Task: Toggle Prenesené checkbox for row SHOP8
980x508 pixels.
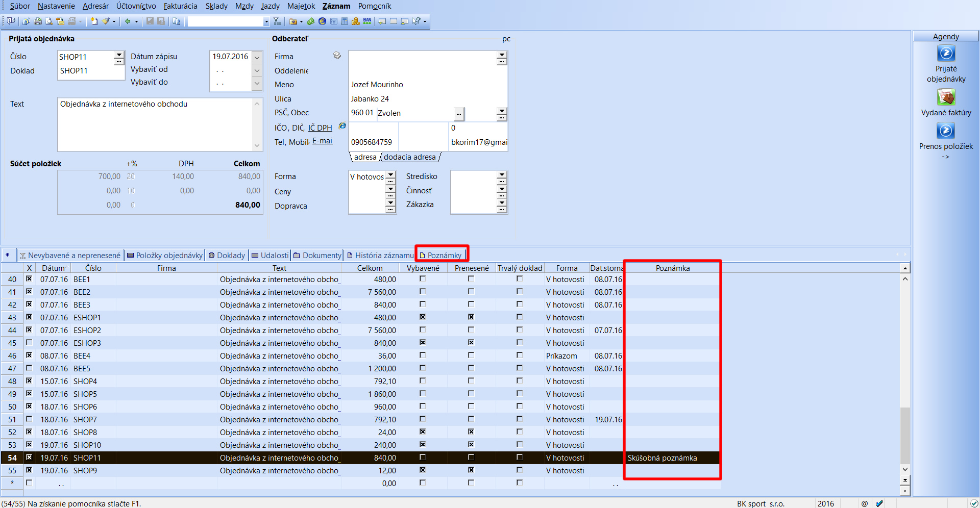Action: point(471,432)
